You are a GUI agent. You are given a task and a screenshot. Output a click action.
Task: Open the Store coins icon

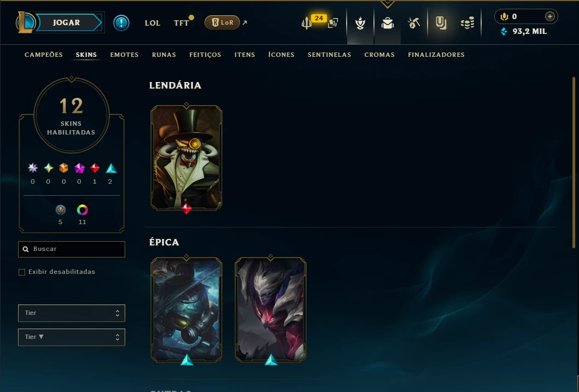pos(467,24)
